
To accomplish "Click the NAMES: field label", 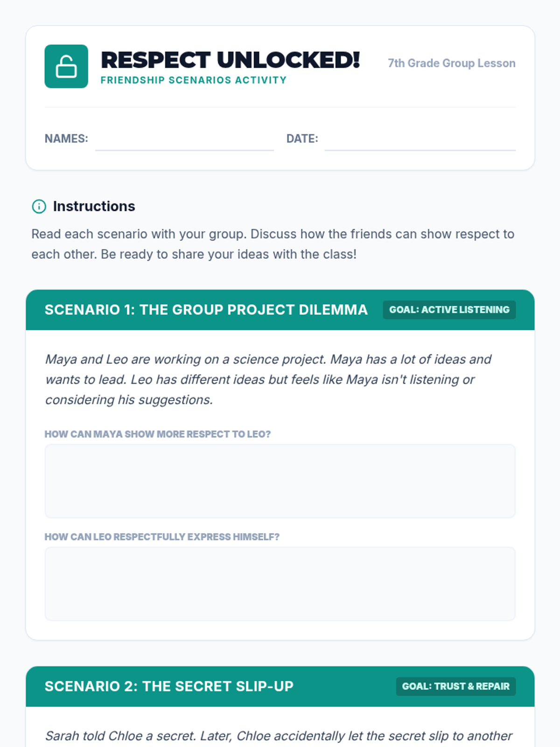I will pyautogui.click(x=66, y=139).
